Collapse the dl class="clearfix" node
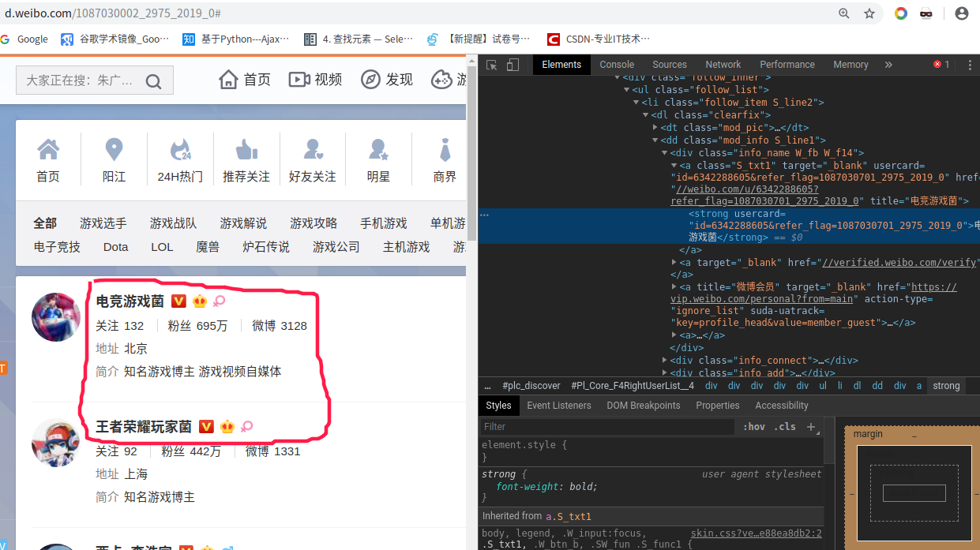980x550 pixels. point(645,115)
